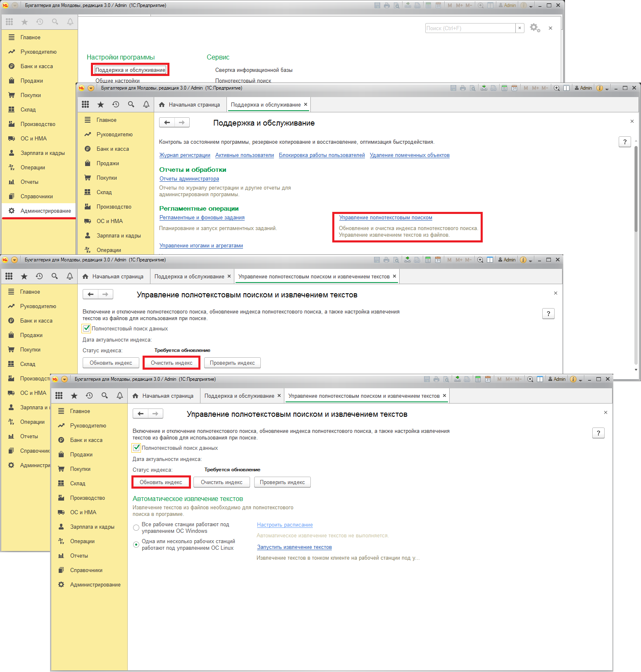The image size is (641, 672).
Task: Open 'Активные пользователи' link
Action: click(245, 155)
